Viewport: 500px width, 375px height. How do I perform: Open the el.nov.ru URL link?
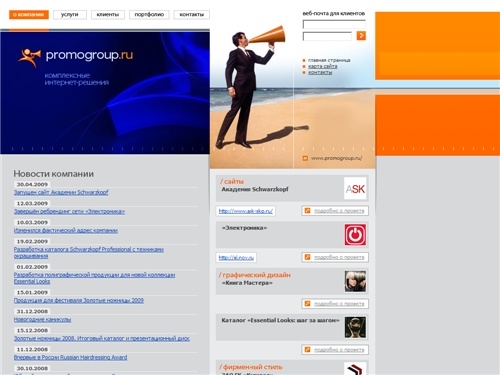(236, 257)
